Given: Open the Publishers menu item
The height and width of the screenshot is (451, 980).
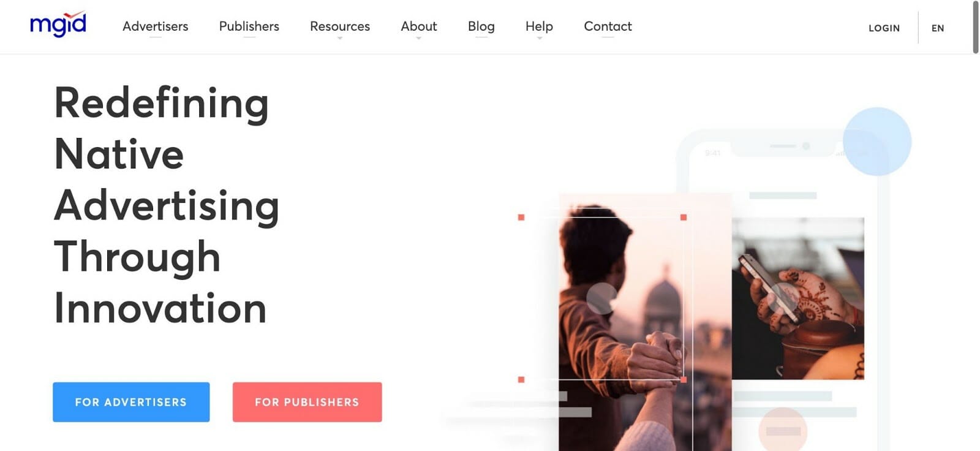Looking at the screenshot, I should tap(249, 26).
